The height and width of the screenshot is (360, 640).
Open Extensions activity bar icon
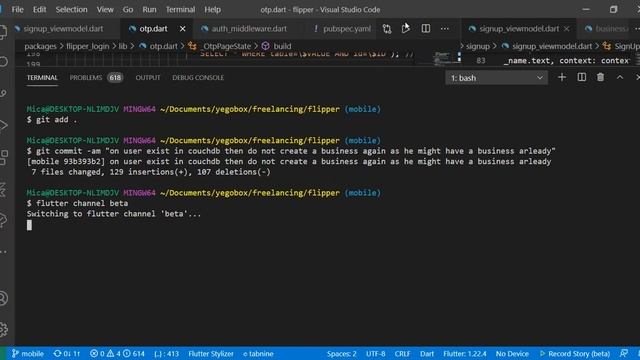(4, 157)
